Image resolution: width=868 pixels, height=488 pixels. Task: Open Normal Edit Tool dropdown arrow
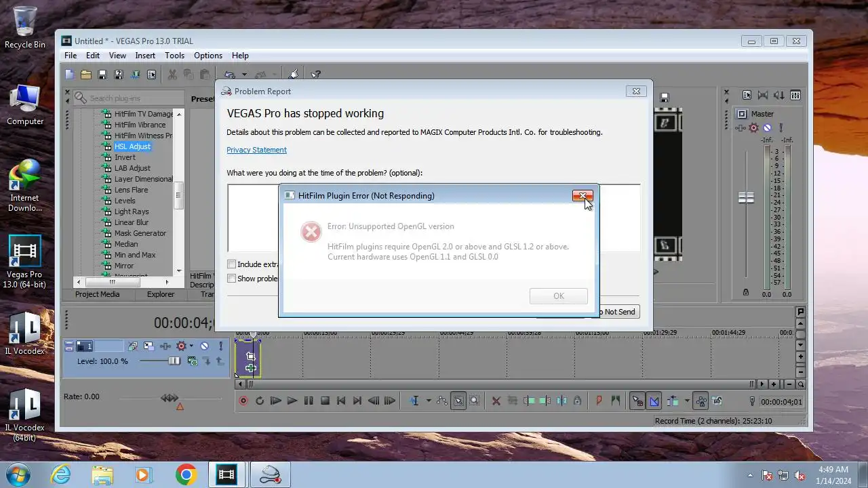(428, 401)
